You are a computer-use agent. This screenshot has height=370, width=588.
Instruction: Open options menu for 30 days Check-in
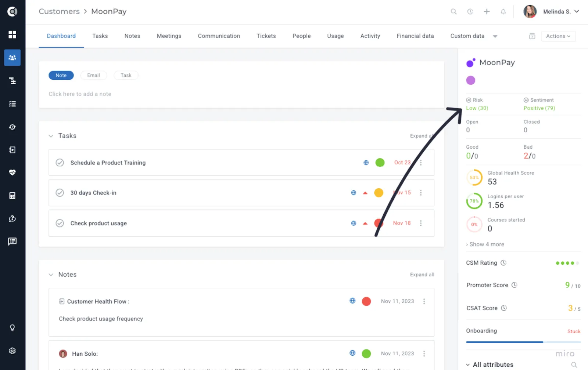click(421, 193)
